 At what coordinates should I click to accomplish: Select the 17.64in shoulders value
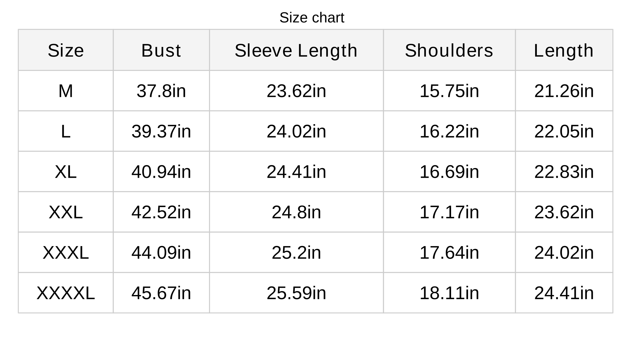tap(449, 253)
